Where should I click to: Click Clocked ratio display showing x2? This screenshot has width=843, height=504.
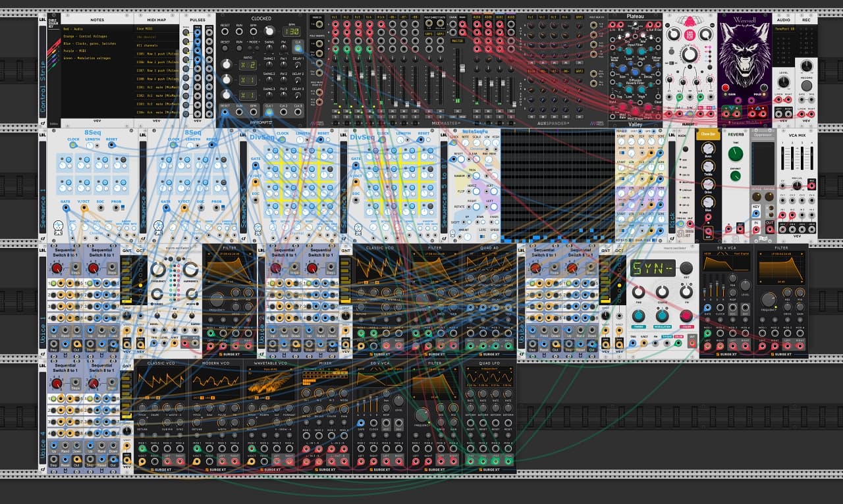click(x=248, y=65)
